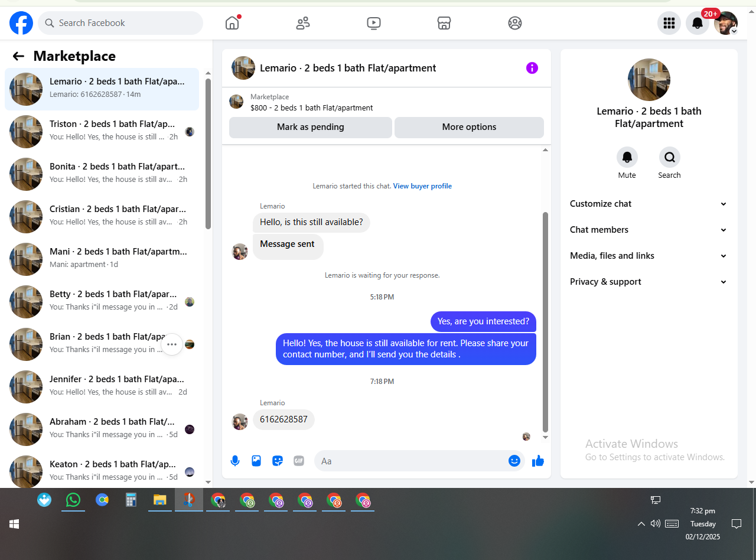Show hidden system tray icons
The width and height of the screenshot is (756, 560).
pyautogui.click(x=641, y=523)
